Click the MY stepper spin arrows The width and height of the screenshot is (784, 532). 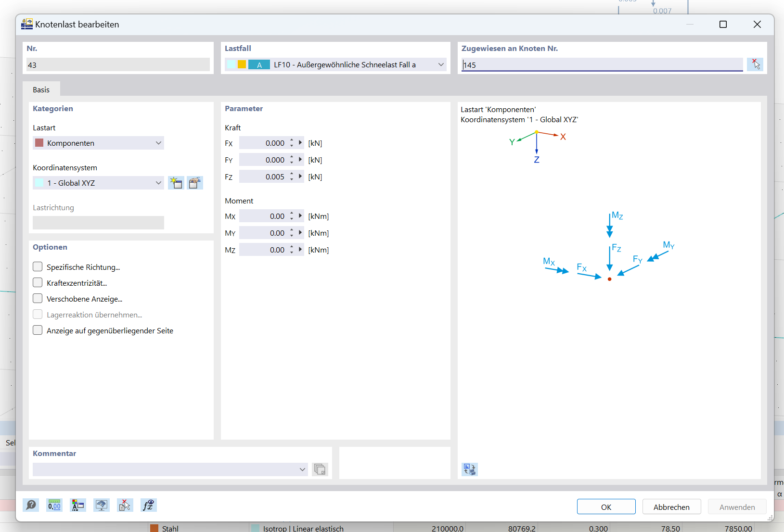[292, 233]
